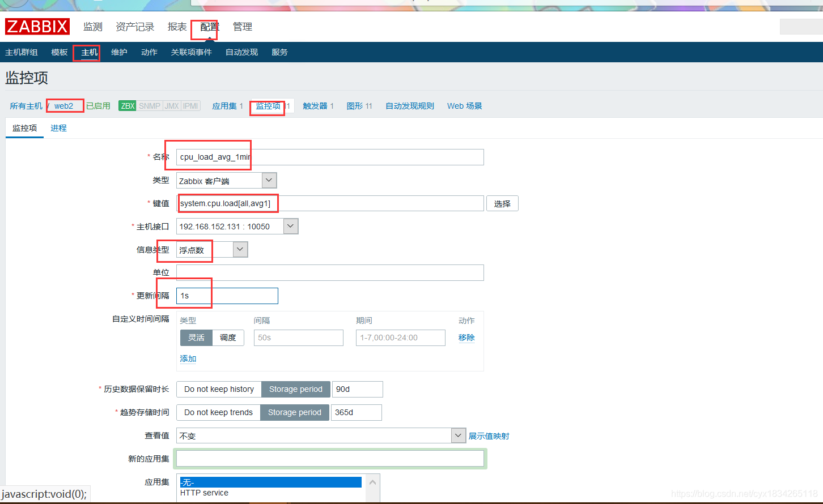Viewport: 823px width, 504px height.
Task: Open the 展示值映射 link
Action: 489,436
